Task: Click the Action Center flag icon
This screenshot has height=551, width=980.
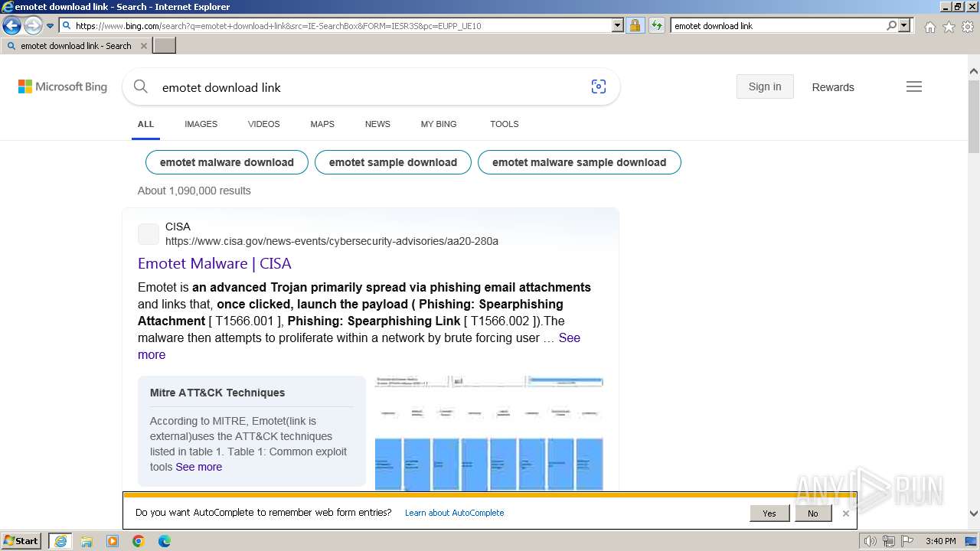Action: tap(906, 541)
